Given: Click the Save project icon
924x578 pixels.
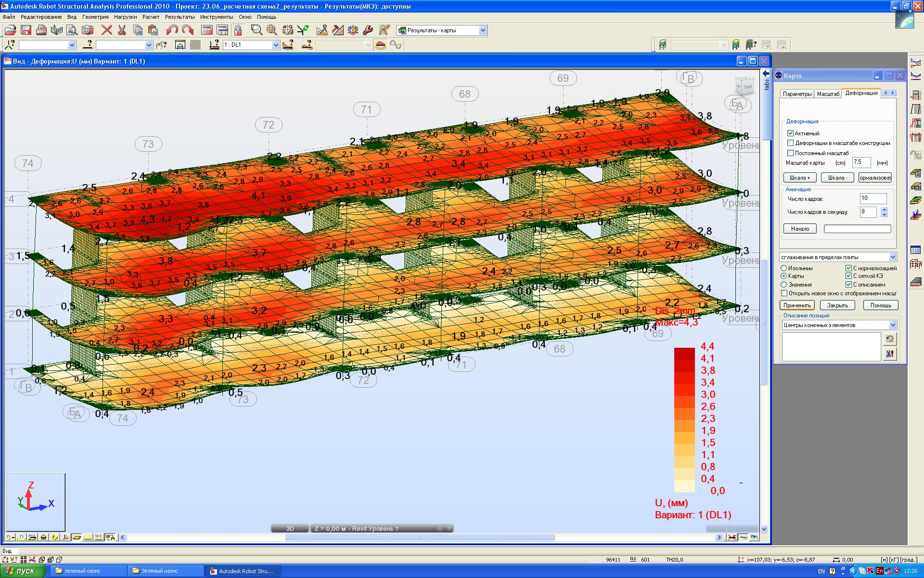Looking at the screenshot, I should click(x=26, y=30).
